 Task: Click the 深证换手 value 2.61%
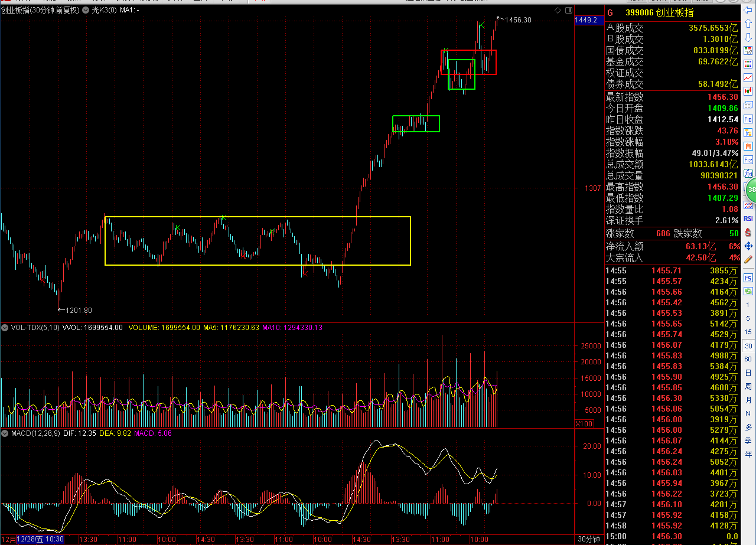(x=727, y=220)
